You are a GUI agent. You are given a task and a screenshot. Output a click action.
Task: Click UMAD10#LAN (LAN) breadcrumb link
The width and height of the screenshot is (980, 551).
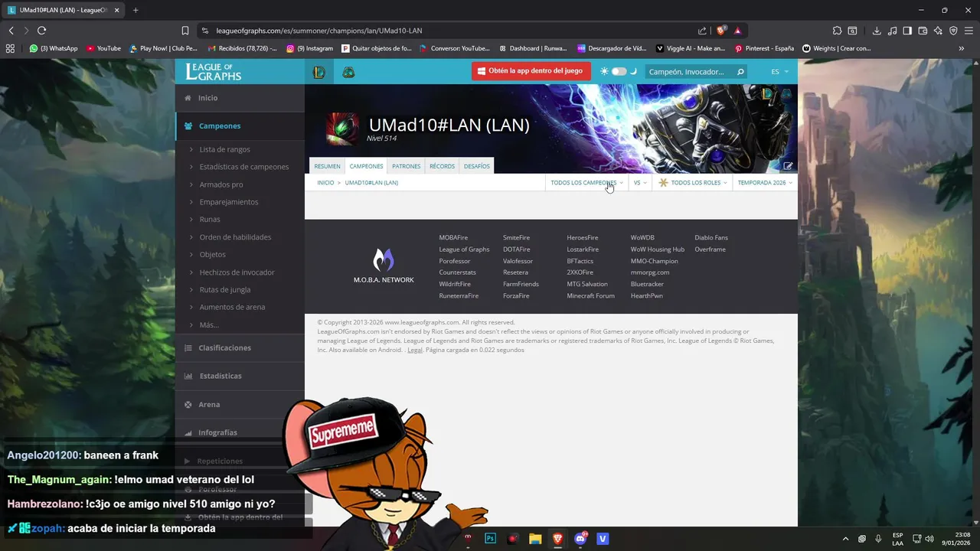tap(371, 183)
